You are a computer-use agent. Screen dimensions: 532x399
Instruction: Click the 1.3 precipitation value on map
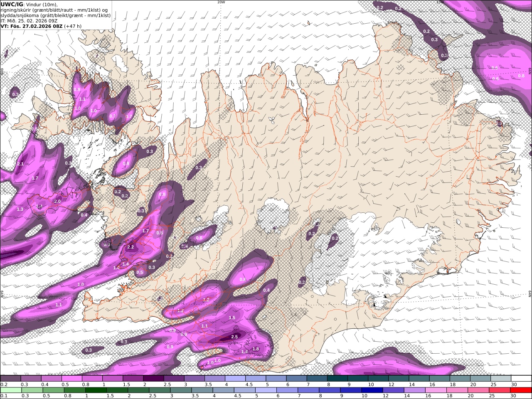pyautogui.click(x=20, y=209)
